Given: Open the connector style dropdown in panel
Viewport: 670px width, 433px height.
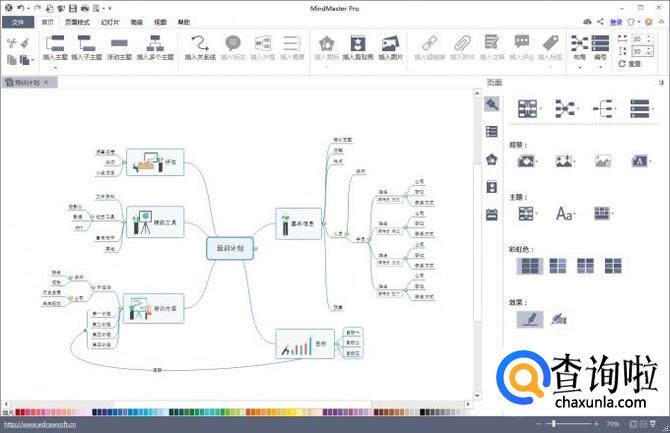Looking at the screenshot, I should pyautogui.click(x=566, y=108).
